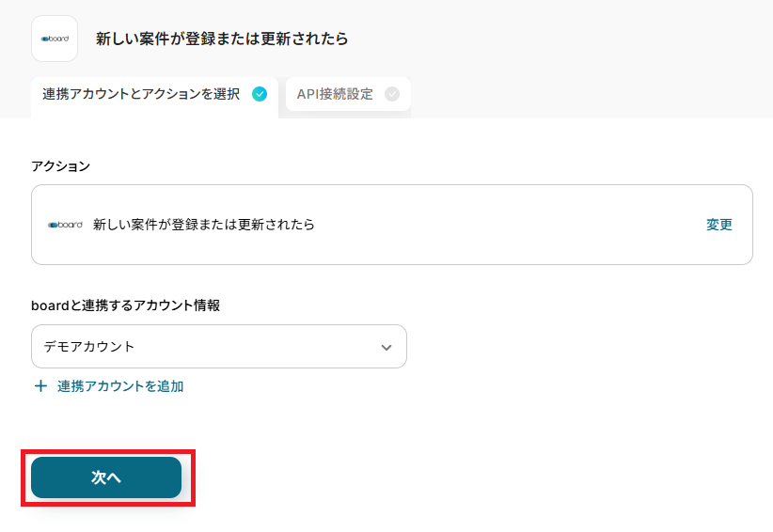Click the teal checkmark on the first tab

point(260,94)
